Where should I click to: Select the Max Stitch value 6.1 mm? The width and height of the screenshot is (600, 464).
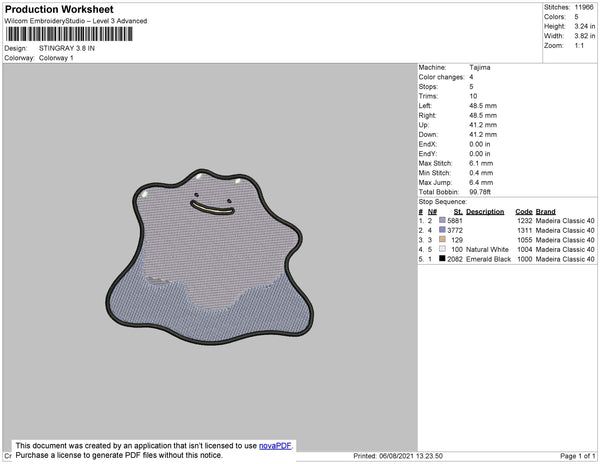pyautogui.click(x=481, y=163)
